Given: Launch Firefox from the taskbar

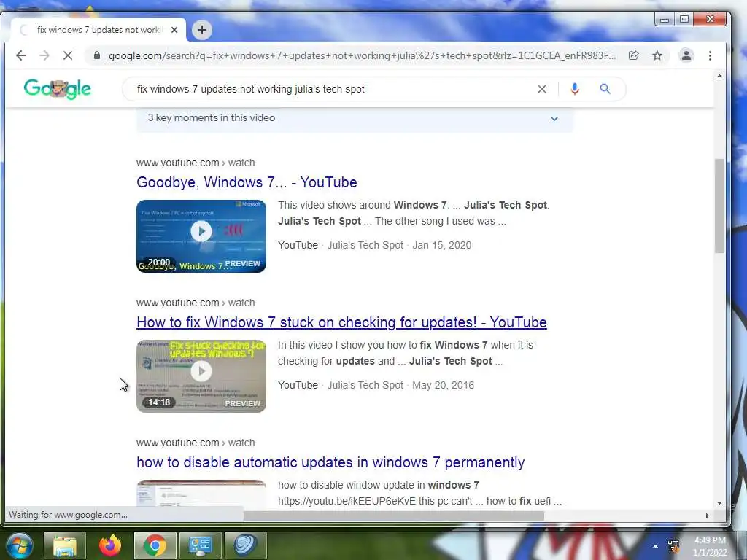Looking at the screenshot, I should click(110, 545).
